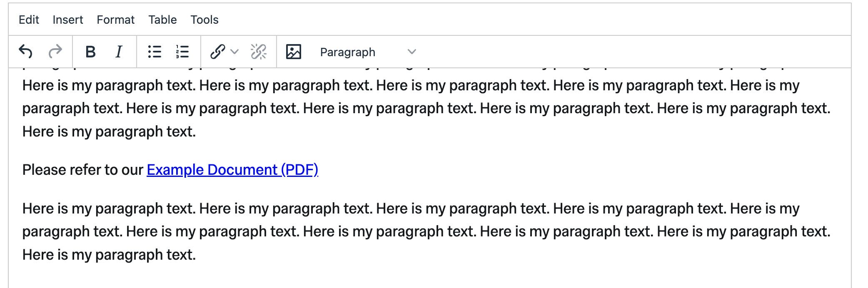Apply numbered list formatting
868x288 pixels.
point(182,52)
